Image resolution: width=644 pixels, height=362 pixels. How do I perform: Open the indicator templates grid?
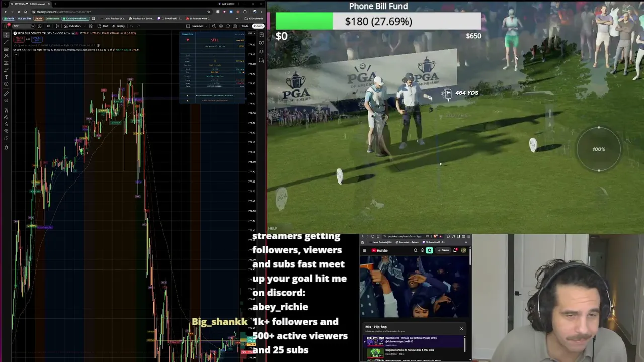[91, 26]
